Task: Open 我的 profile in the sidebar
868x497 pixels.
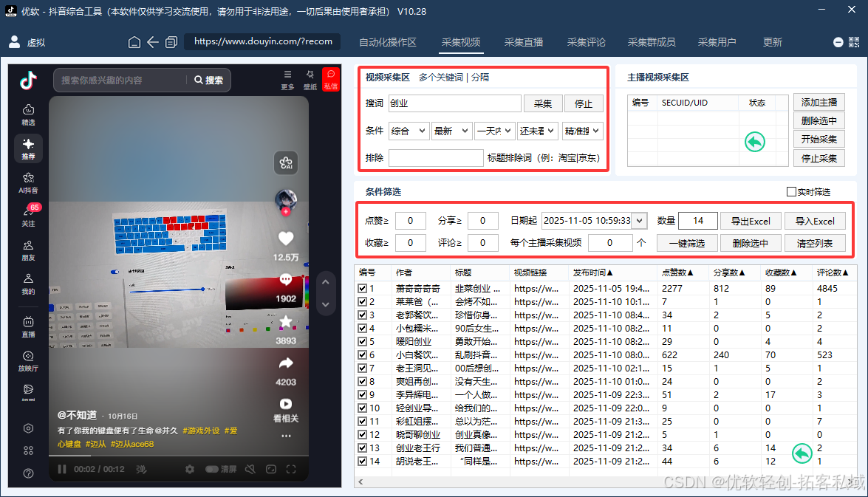Action: pyautogui.click(x=28, y=284)
